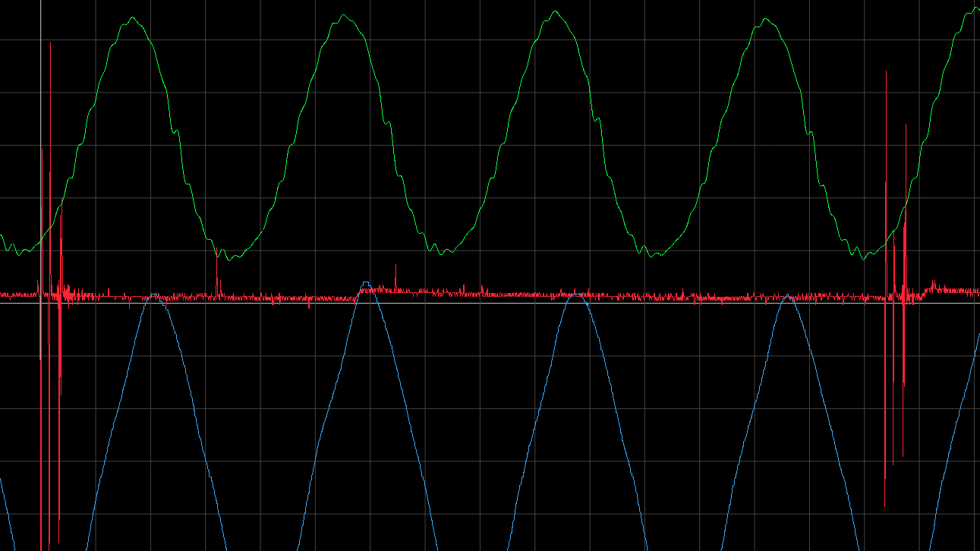Click the fourth green sine wave peak
This screenshot has height=551, width=980.
pyautogui.click(x=768, y=20)
